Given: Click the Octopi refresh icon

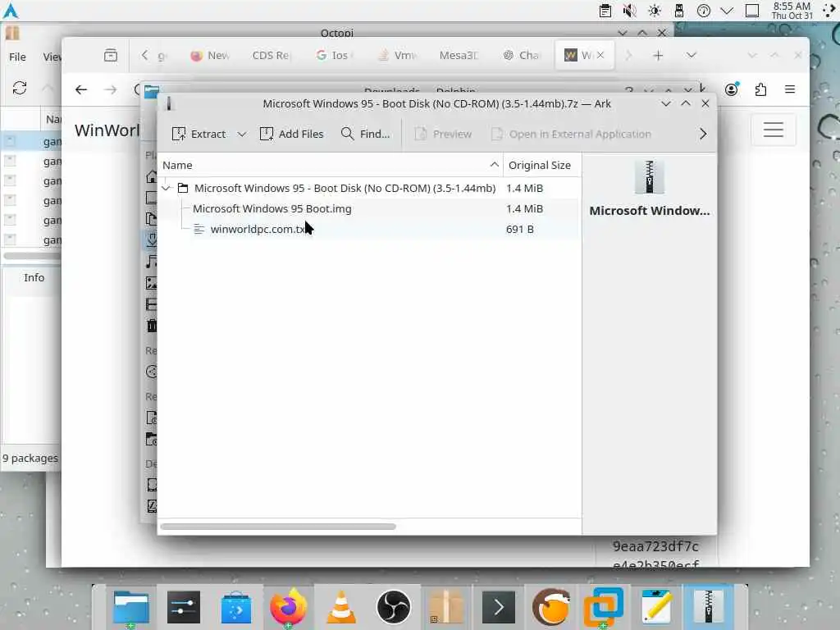Looking at the screenshot, I should point(20,88).
